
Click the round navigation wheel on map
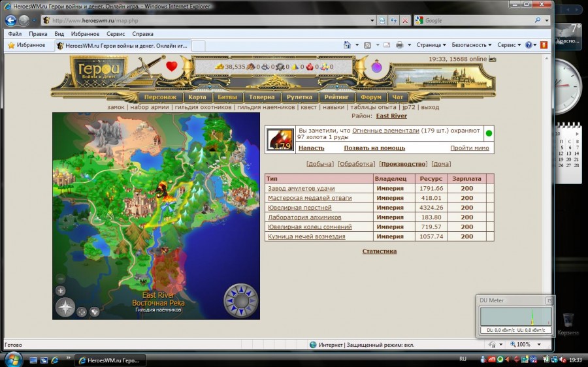tap(241, 300)
